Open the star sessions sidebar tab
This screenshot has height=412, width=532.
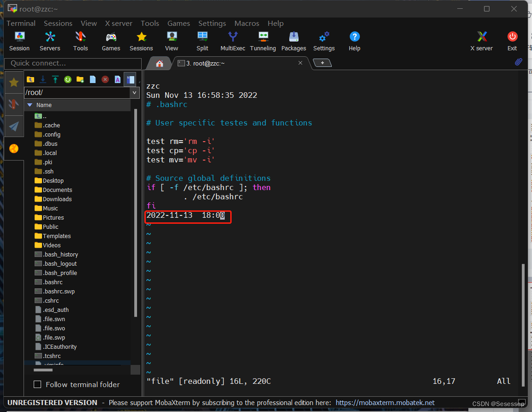[14, 82]
